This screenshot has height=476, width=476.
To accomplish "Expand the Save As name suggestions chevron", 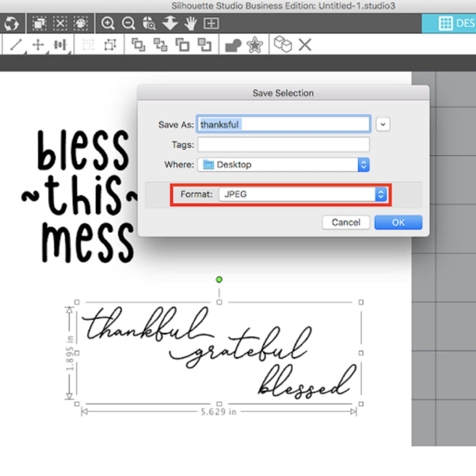I will tap(382, 124).
